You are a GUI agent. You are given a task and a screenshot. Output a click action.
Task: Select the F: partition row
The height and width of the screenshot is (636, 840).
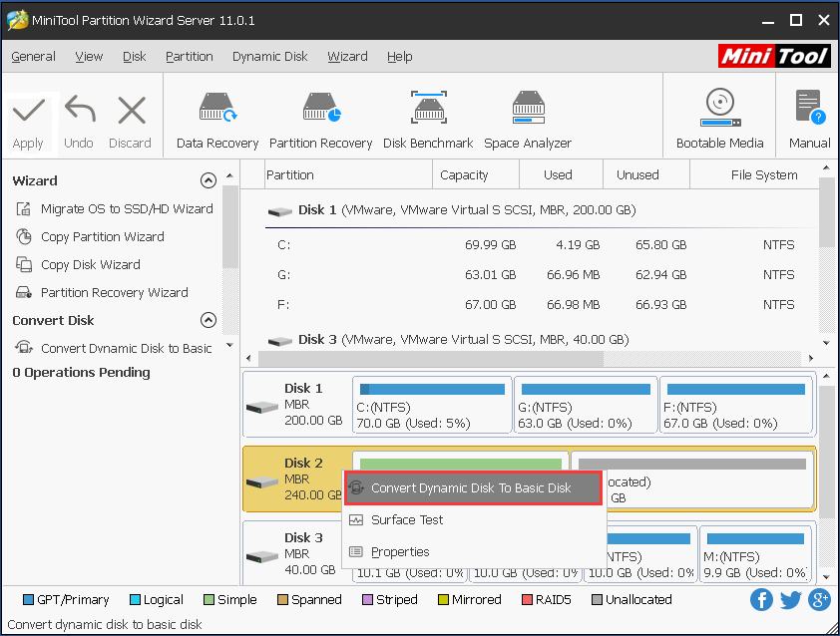point(541,305)
